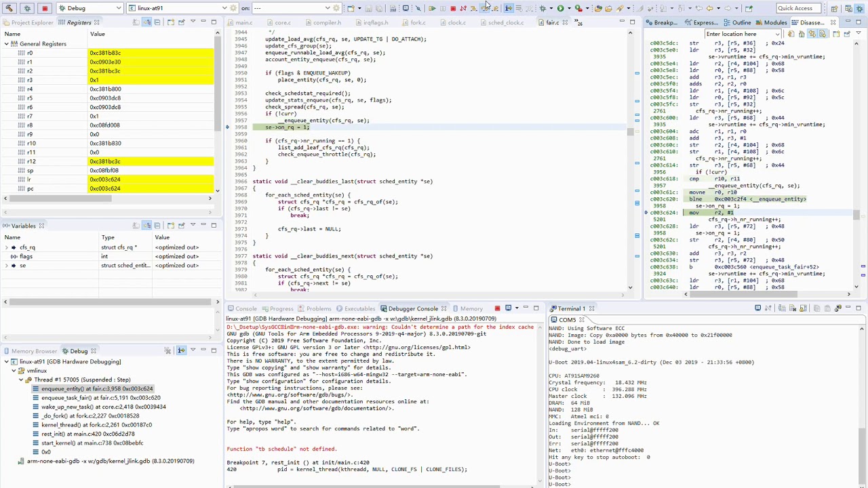Minimize the Registers view
868x488 pixels.
click(203, 22)
